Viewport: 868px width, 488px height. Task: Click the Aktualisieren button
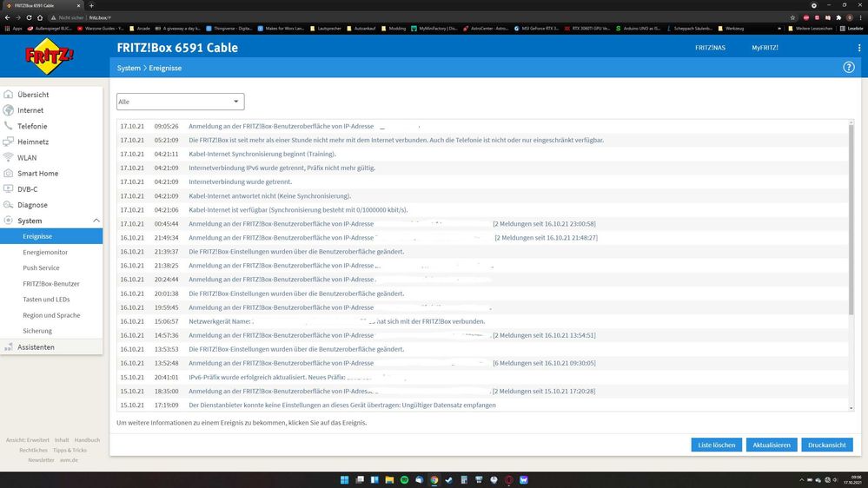(772, 445)
